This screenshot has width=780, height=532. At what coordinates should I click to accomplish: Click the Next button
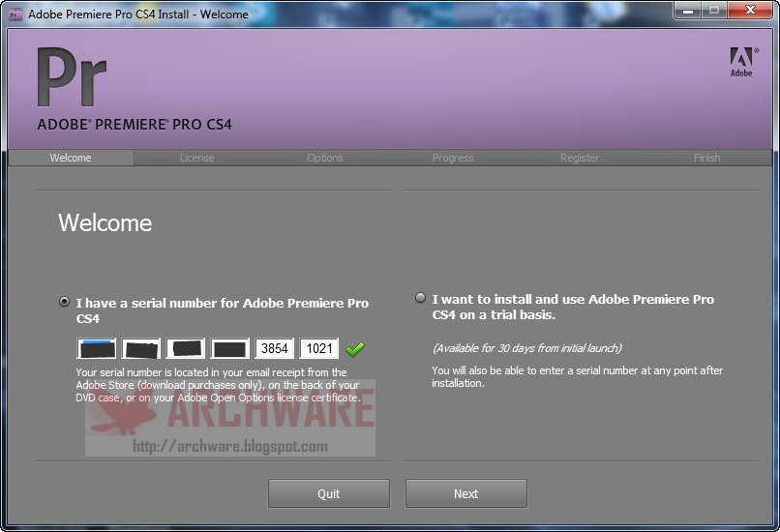point(466,493)
